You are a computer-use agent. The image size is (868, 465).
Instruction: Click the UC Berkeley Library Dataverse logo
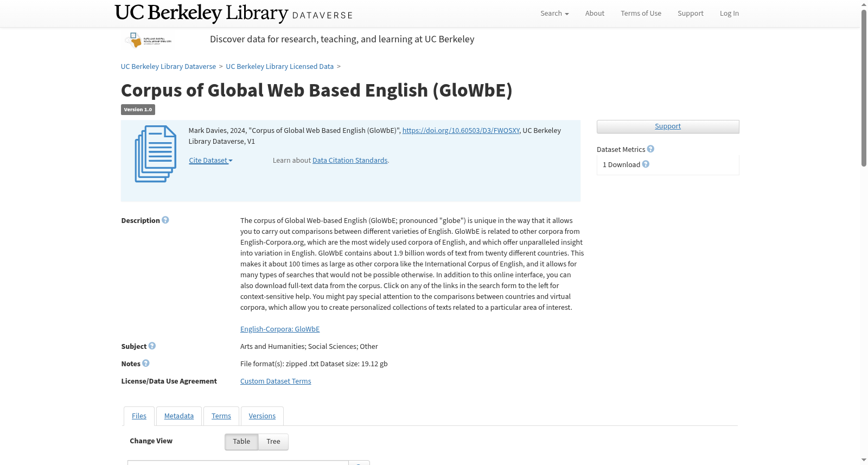point(234,13)
